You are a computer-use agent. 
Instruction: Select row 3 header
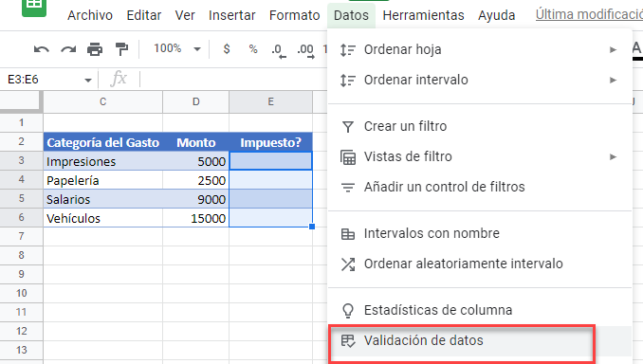21,161
